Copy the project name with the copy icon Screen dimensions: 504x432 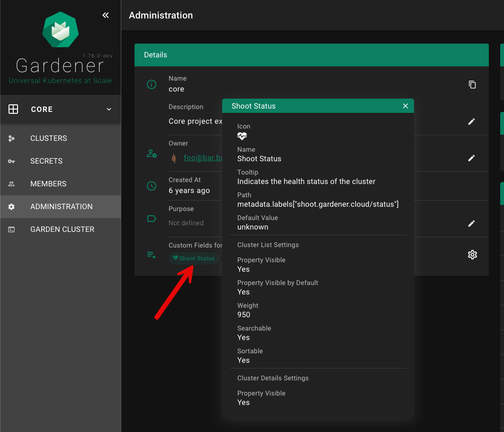click(x=472, y=84)
